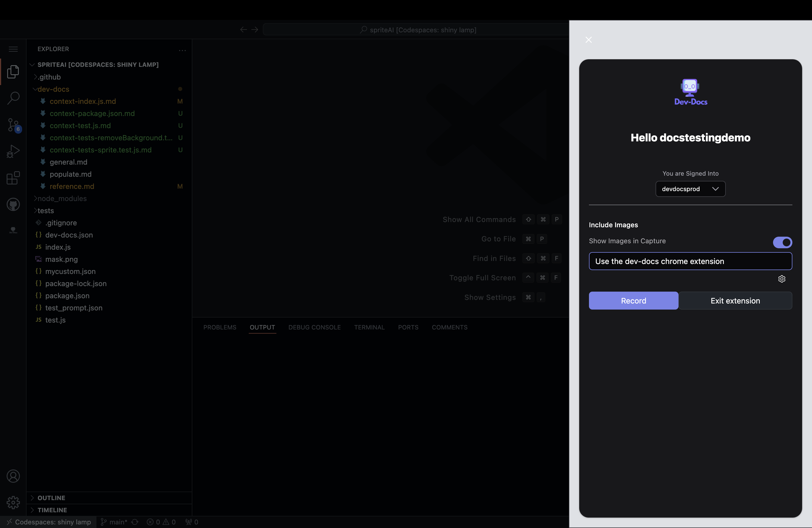The height and width of the screenshot is (528, 812).
Task: Open the Accounts icon at bottom of activity bar
Action: (13, 476)
